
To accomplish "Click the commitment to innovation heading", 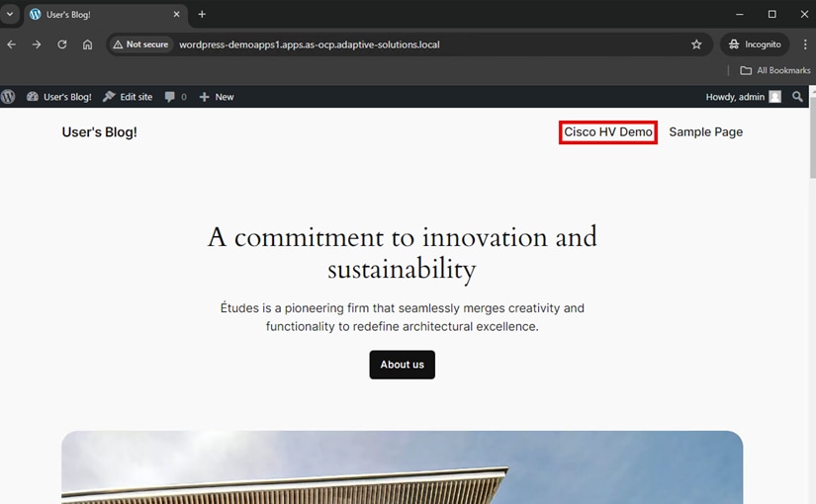I will 403,254.
